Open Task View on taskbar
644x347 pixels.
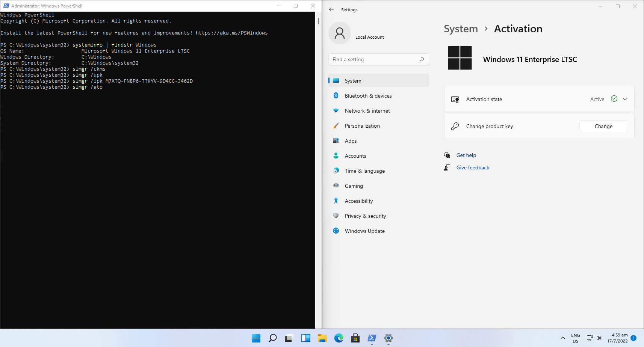(289, 338)
